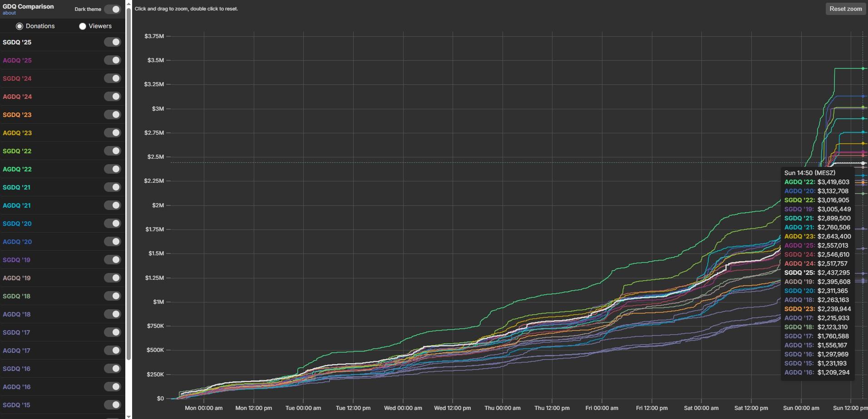Toggle SGDQ '21 series switch
868x419 pixels.
coord(112,187)
